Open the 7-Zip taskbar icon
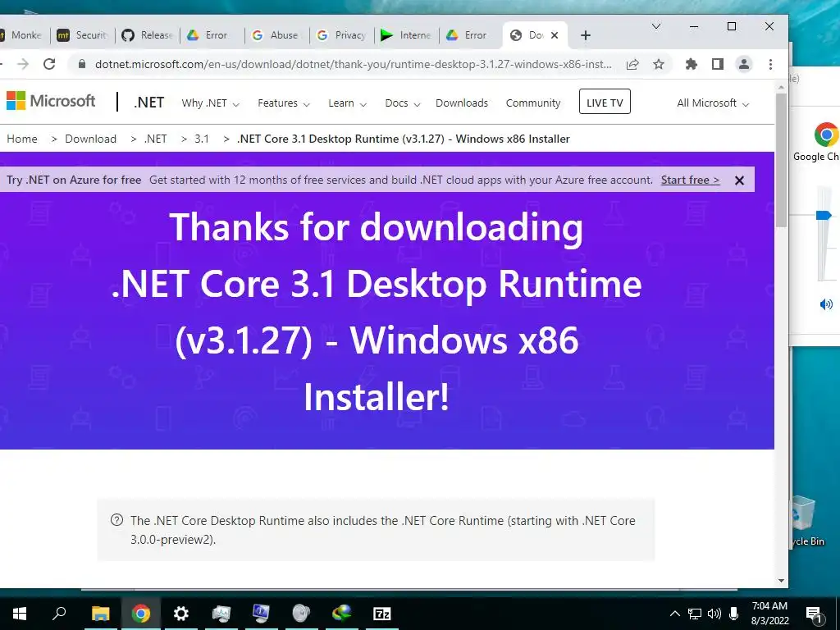Viewport: 840px width, 630px height. pyautogui.click(x=381, y=614)
